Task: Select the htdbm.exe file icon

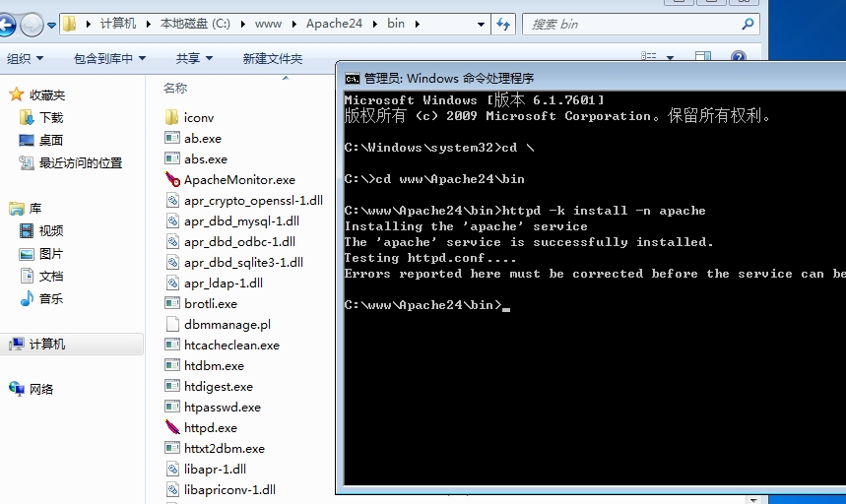Action: (172, 365)
